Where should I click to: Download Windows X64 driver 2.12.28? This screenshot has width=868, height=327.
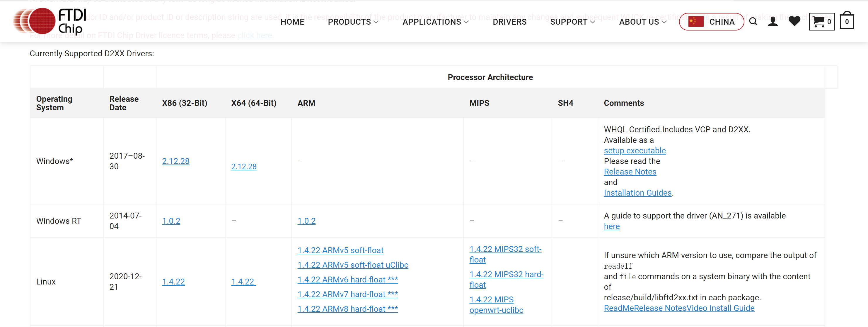point(244,166)
